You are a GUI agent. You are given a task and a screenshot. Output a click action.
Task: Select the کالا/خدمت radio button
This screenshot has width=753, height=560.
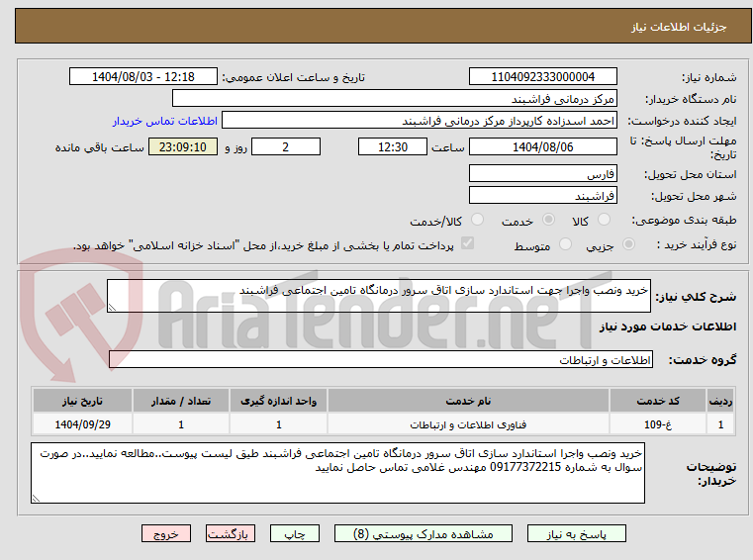click(x=477, y=220)
